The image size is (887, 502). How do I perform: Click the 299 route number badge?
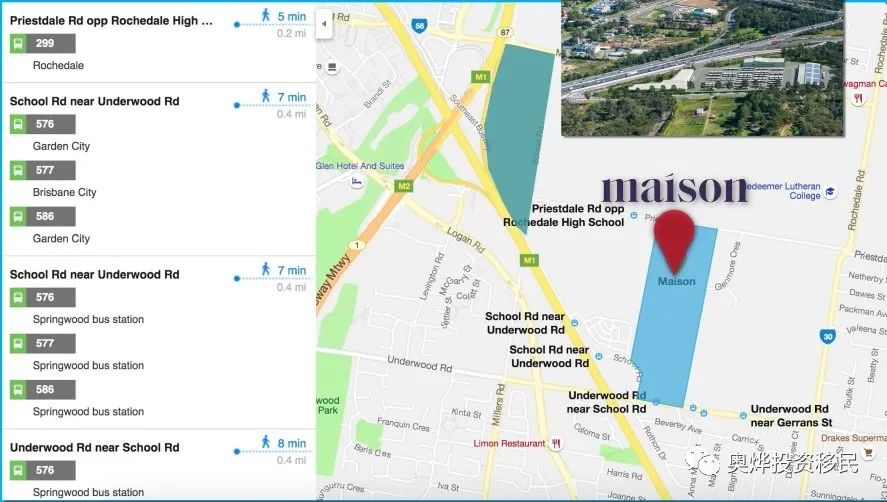pyautogui.click(x=51, y=44)
